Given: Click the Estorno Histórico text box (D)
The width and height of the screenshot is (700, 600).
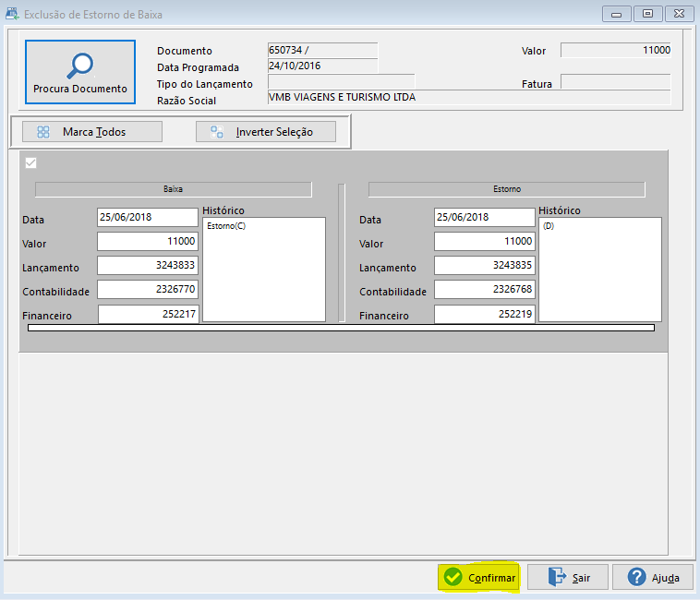Looking at the screenshot, I should 600,270.
